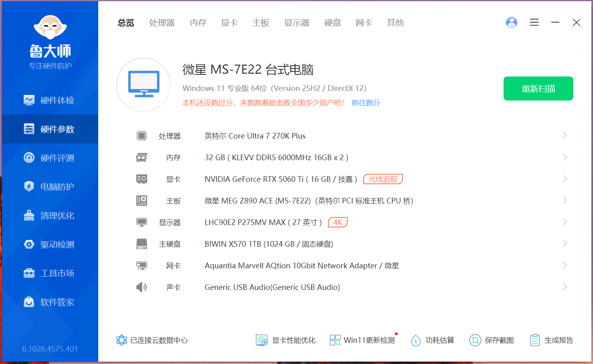
Task: Click the 显卡 graphics card icon
Action: pyautogui.click(x=142, y=179)
